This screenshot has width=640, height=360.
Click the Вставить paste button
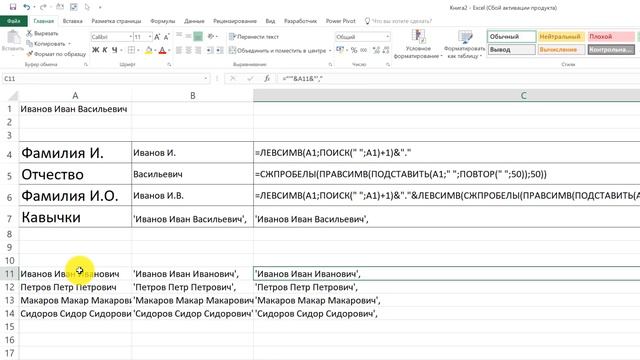[13, 41]
